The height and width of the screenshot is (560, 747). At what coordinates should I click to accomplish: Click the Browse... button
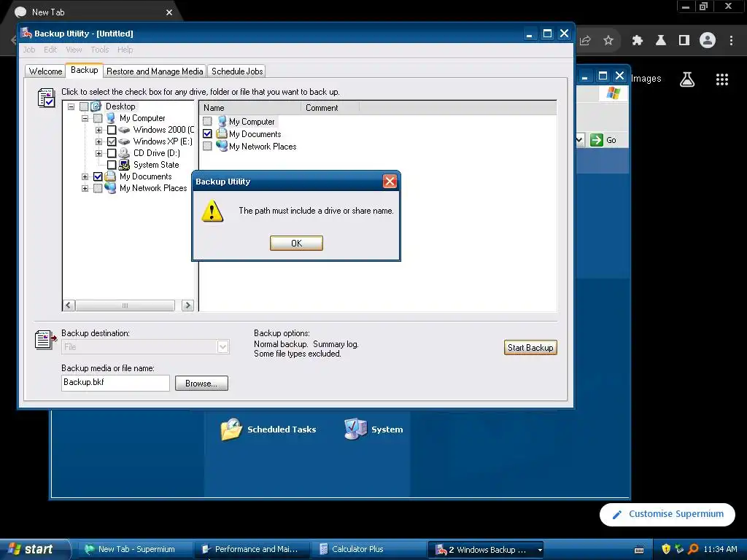[201, 384]
